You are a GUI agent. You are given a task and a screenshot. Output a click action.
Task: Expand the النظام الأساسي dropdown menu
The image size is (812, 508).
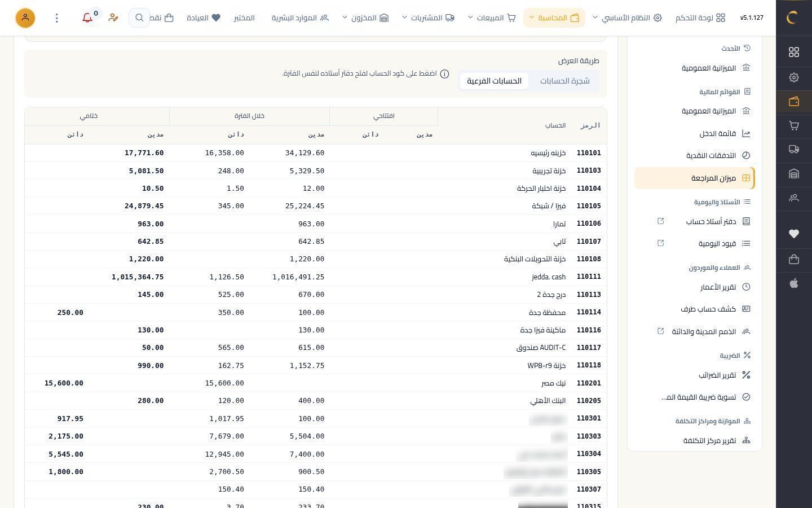tap(627, 18)
